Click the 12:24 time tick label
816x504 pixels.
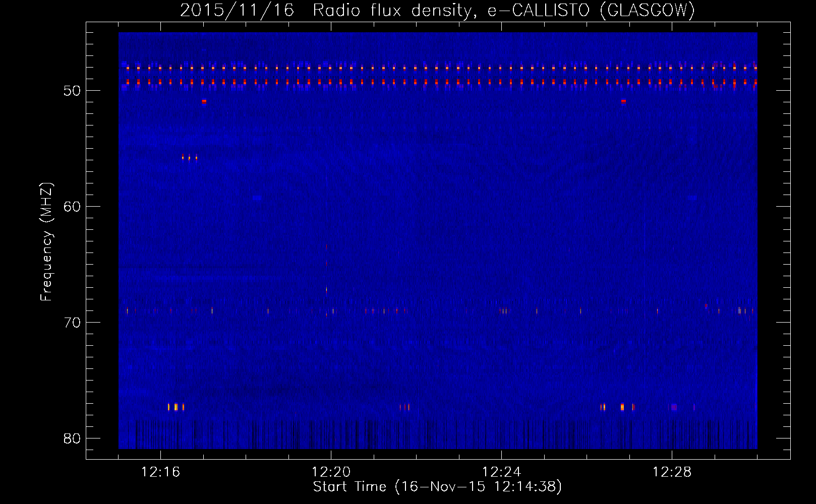tap(501, 472)
